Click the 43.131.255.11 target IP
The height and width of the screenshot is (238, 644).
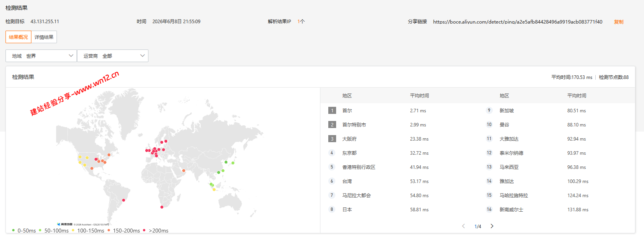[x=45, y=21]
